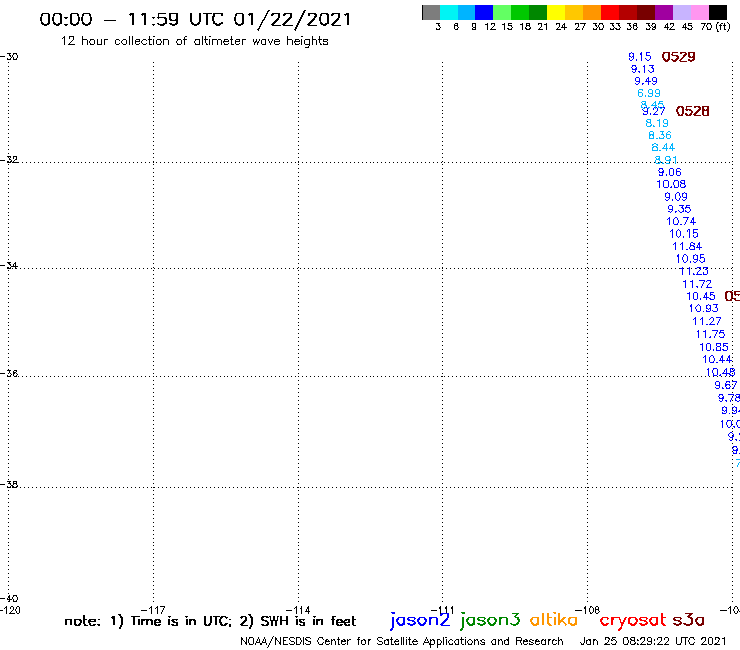Image resolution: width=740 pixels, height=650 pixels.
Task: Select wave height value 10.74
Action: pyautogui.click(x=681, y=221)
